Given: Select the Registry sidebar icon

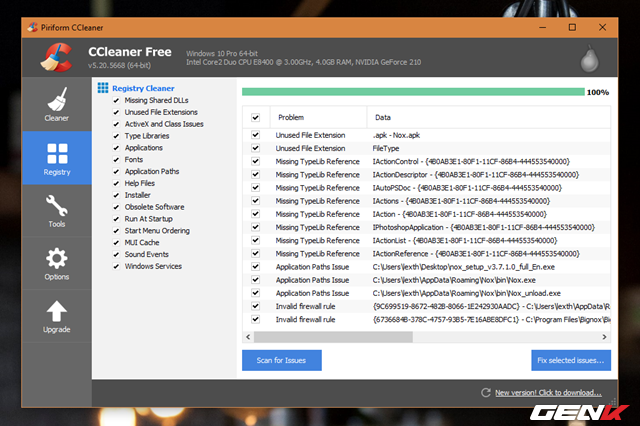Looking at the screenshot, I should point(57,153).
